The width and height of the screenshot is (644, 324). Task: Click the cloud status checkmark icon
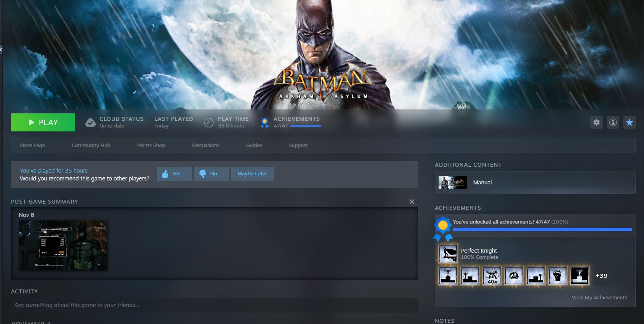click(91, 123)
